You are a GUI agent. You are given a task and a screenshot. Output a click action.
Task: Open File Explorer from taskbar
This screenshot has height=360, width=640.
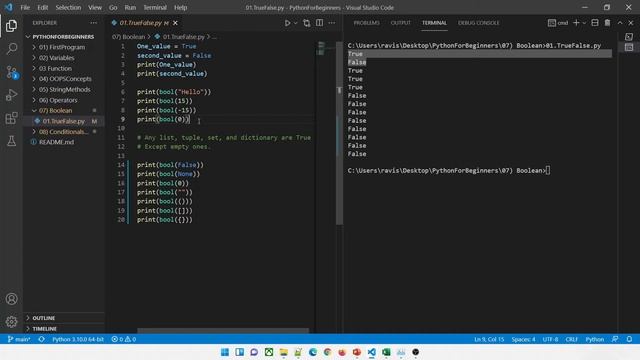[283, 352]
